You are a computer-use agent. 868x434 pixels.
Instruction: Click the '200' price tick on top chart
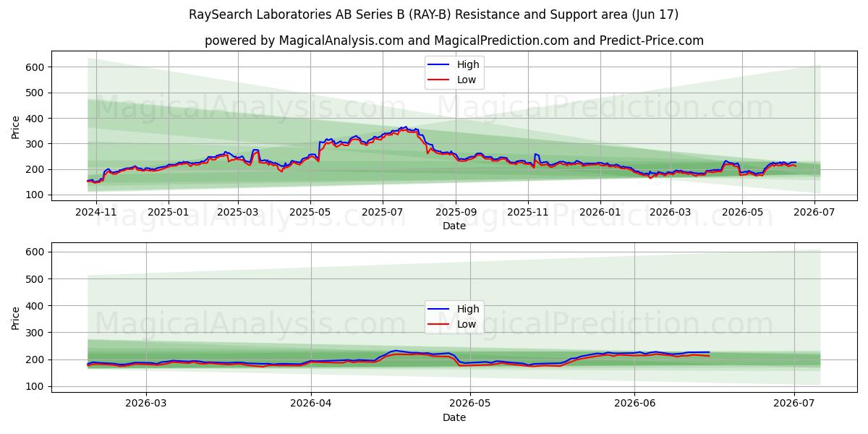coord(36,169)
